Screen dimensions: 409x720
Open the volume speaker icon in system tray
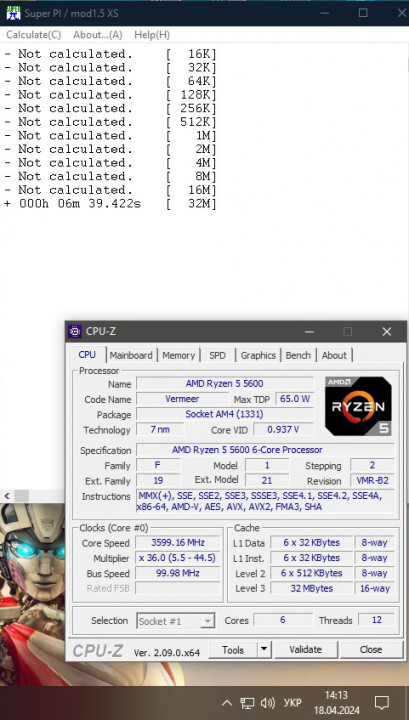click(x=268, y=703)
